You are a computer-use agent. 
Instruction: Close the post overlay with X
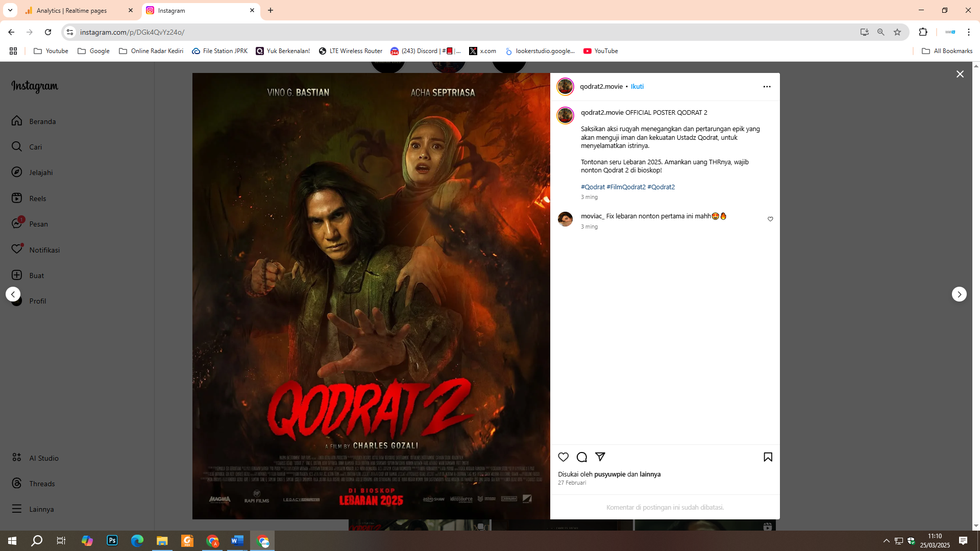pos(960,74)
